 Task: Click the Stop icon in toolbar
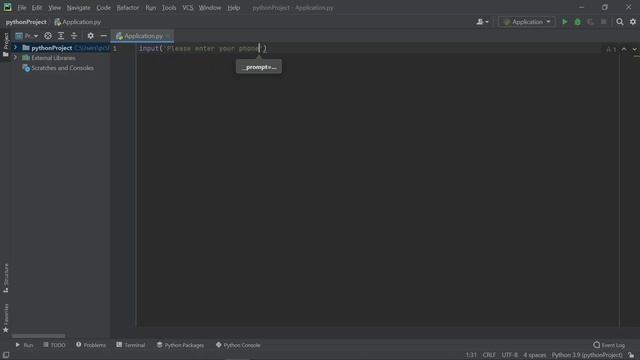tap(604, 22)
